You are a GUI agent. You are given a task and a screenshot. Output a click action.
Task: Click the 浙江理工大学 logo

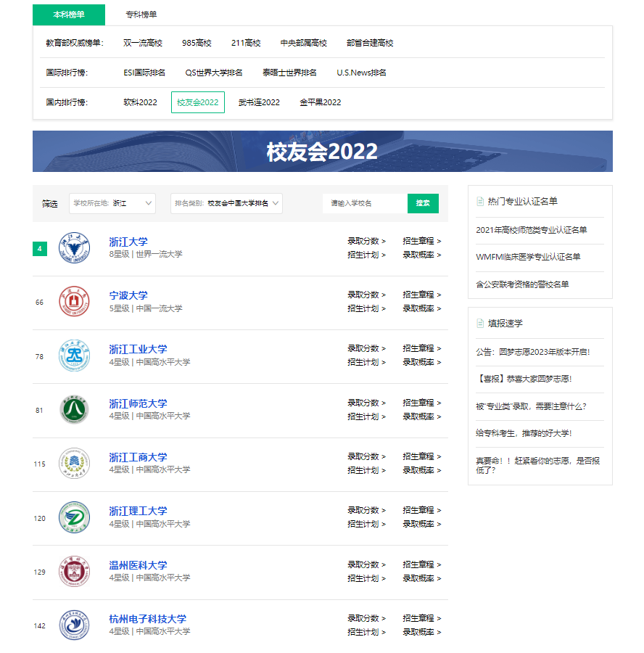pos(74,517)
